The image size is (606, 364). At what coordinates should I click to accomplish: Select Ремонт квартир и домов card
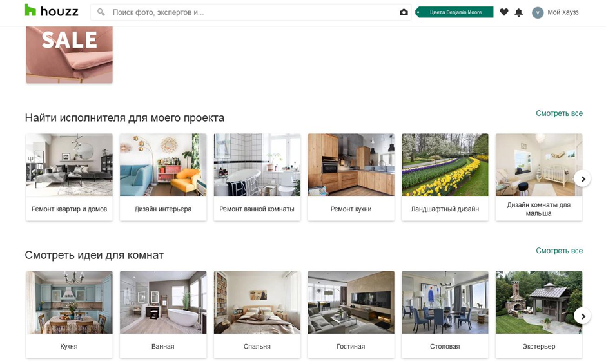(69, 177)
